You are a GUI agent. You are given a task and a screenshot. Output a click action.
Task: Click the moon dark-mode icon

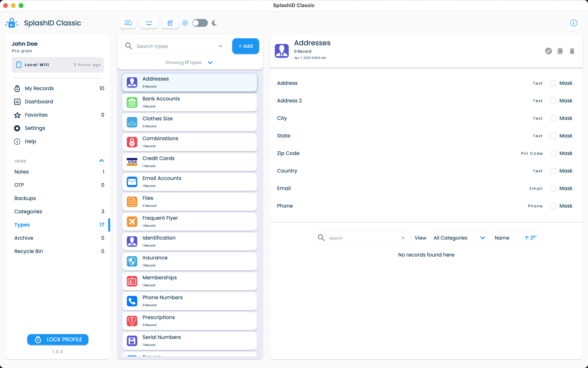point(214,23)
